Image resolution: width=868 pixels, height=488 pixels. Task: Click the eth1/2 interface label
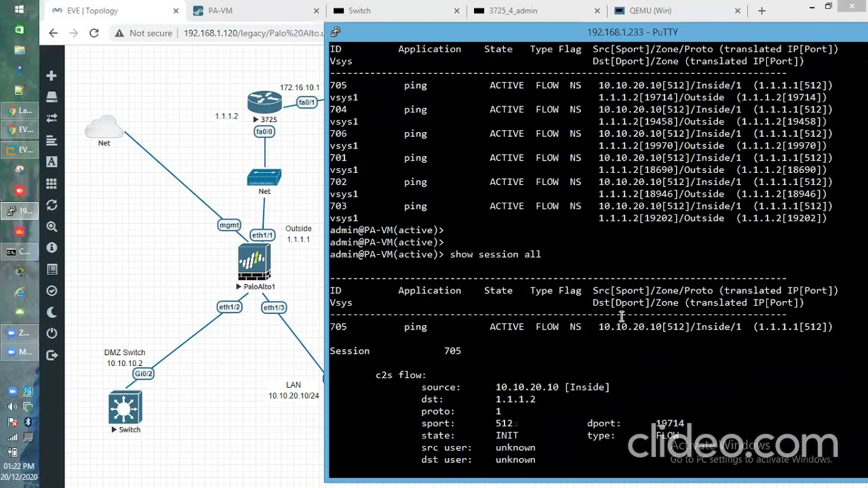point(229,307)
